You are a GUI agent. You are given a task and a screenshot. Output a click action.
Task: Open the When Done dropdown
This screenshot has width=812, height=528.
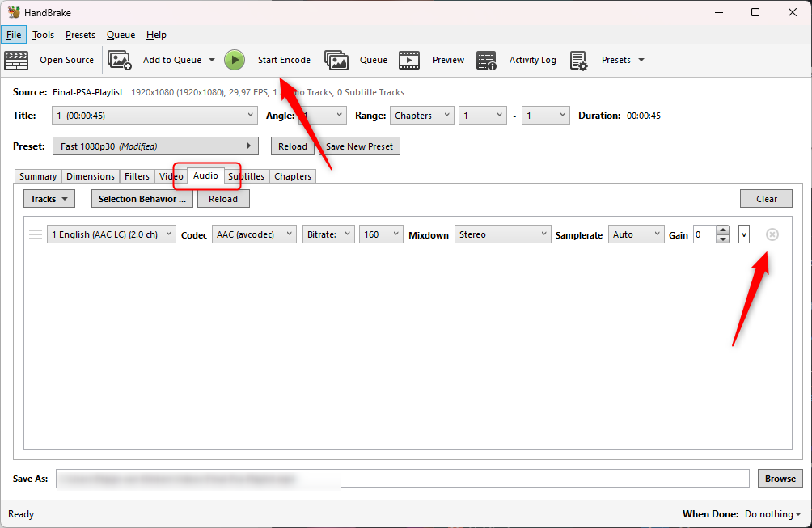click(x=773, y=514)
